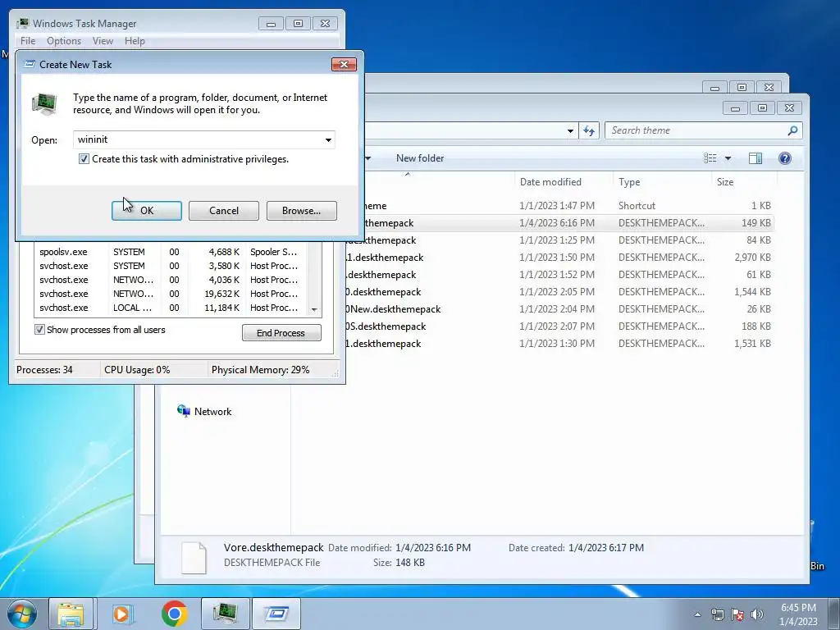Select Network in Explorer navigation pane
The image size is (840, 630).
(204, 412)
